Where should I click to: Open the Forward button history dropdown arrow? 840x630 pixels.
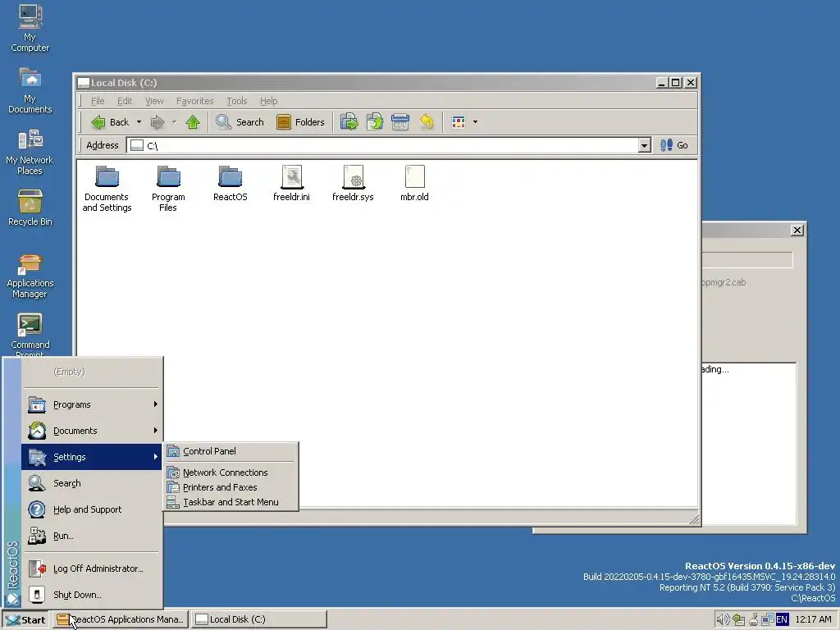pyautogui.click(x=174, y=122)
